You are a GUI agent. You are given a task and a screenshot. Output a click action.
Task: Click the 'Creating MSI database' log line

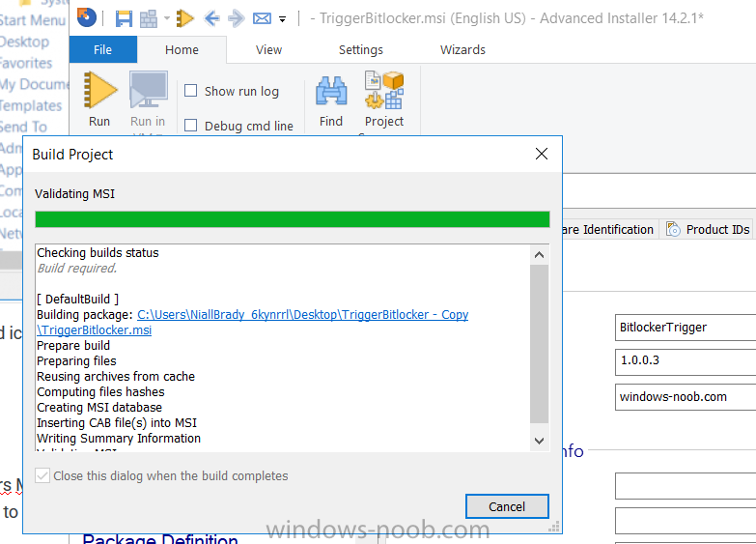[x=99, y=408]
